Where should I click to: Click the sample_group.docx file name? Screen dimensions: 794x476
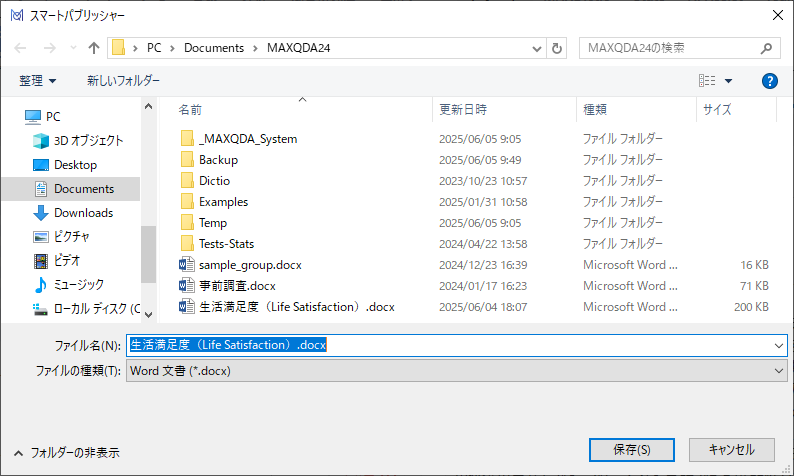click(x=250, y=265)
